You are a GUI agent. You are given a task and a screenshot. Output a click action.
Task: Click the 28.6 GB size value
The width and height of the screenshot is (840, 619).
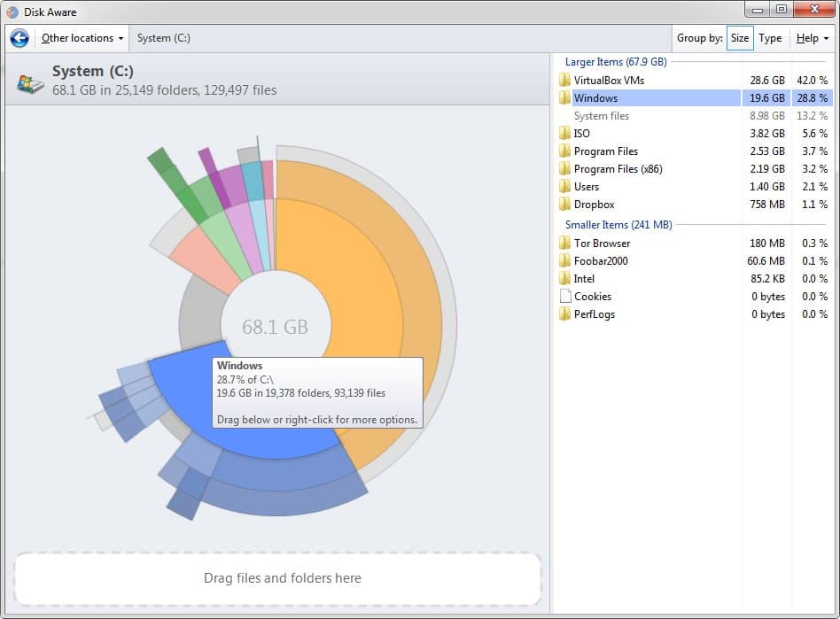(767, 81)
